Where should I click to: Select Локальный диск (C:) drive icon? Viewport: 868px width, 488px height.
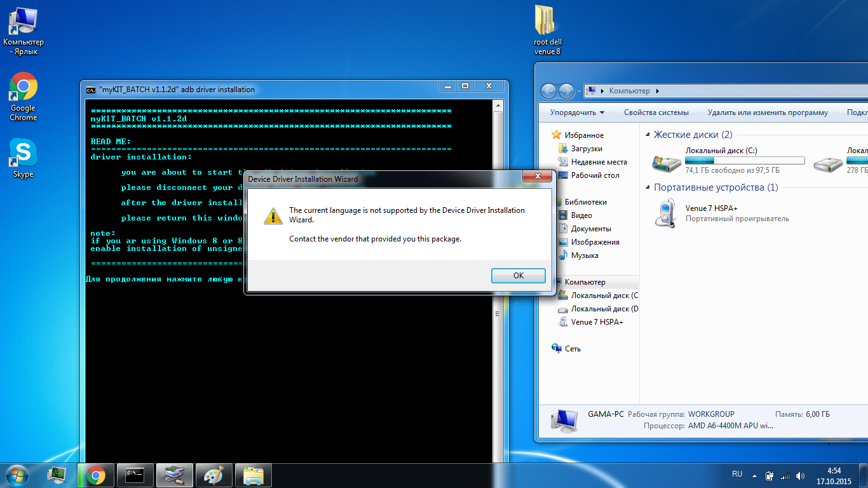(666, 163)
